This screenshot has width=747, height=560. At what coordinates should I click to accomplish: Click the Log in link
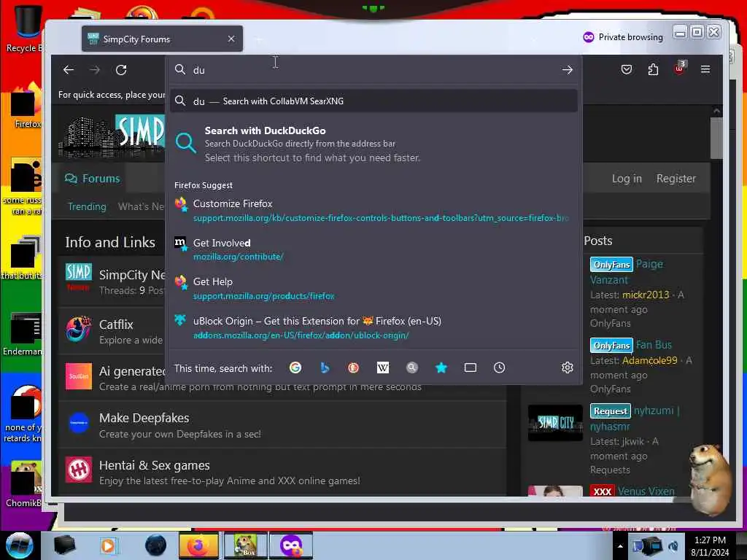tap(627, 179)
